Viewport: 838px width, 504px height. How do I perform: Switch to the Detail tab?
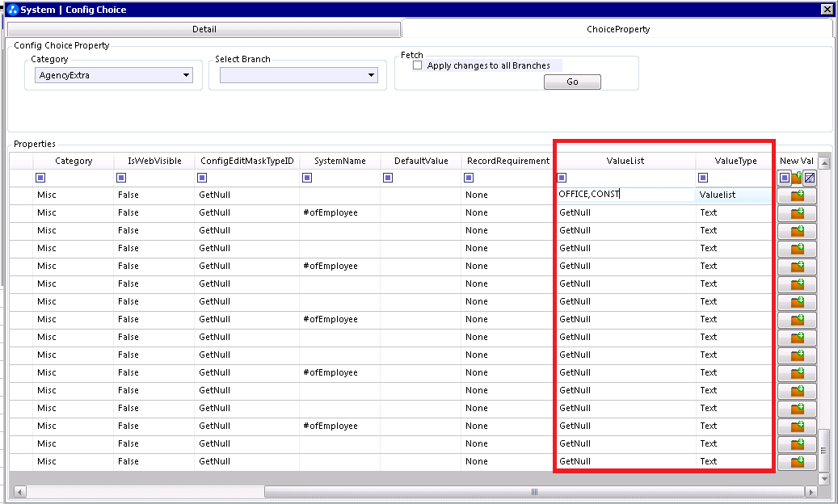204,29
